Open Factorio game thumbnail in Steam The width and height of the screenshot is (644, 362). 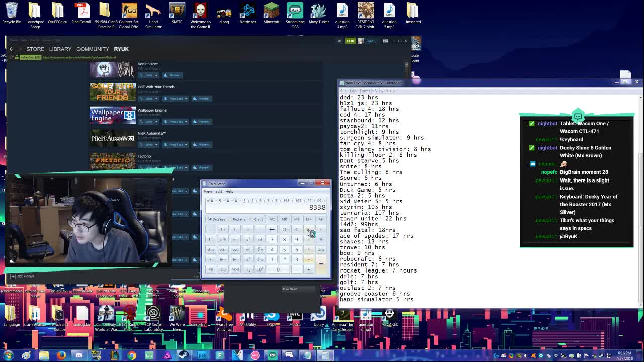click(113, 162)
